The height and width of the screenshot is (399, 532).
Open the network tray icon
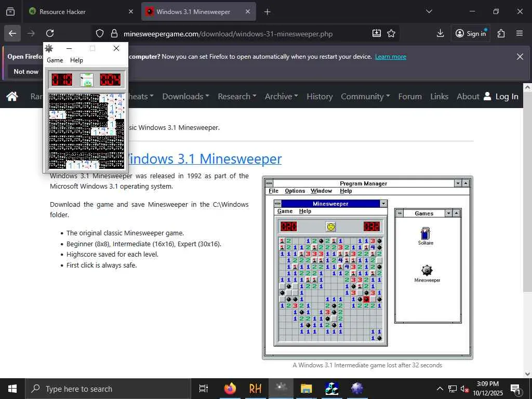click(453, 389)
